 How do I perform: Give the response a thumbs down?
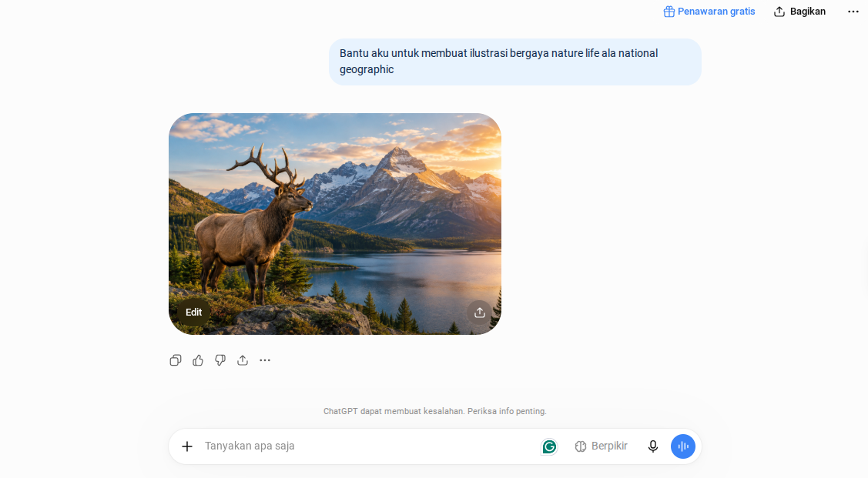220,360
